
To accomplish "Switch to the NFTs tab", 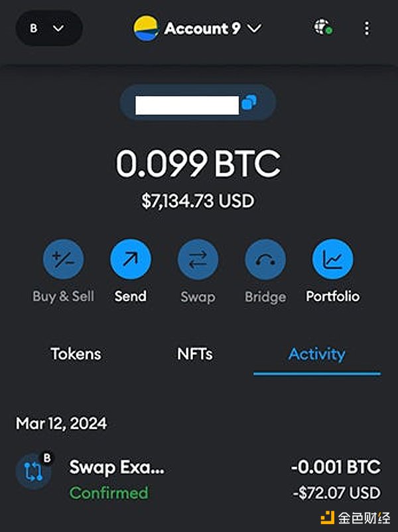I will tap(195, 354).
